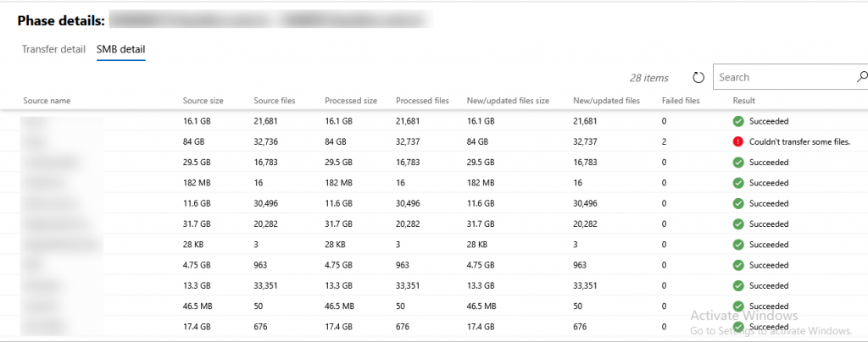Click the red error icon for failed transfer
The width and height of the screenshot is (868, 342).
[737, 142]
